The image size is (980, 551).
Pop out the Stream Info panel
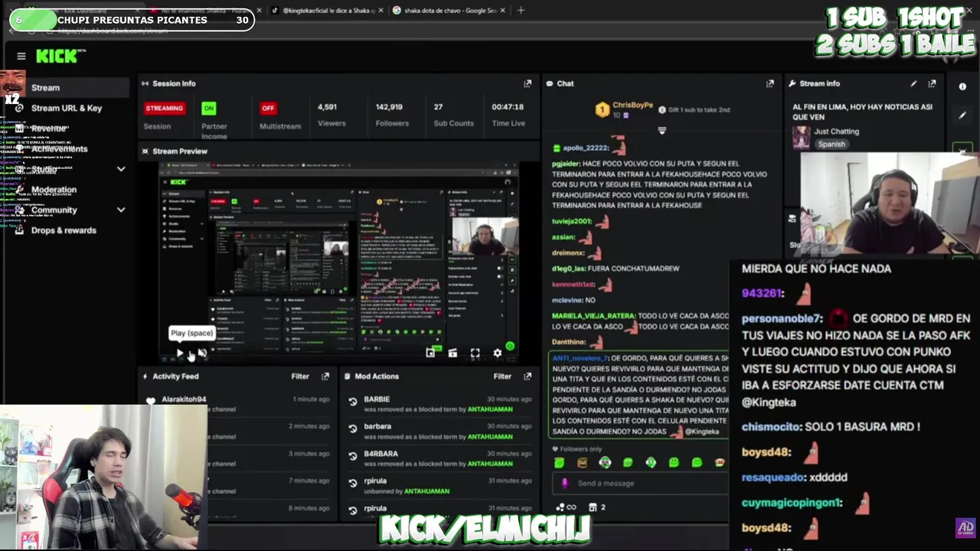(932, 83)
